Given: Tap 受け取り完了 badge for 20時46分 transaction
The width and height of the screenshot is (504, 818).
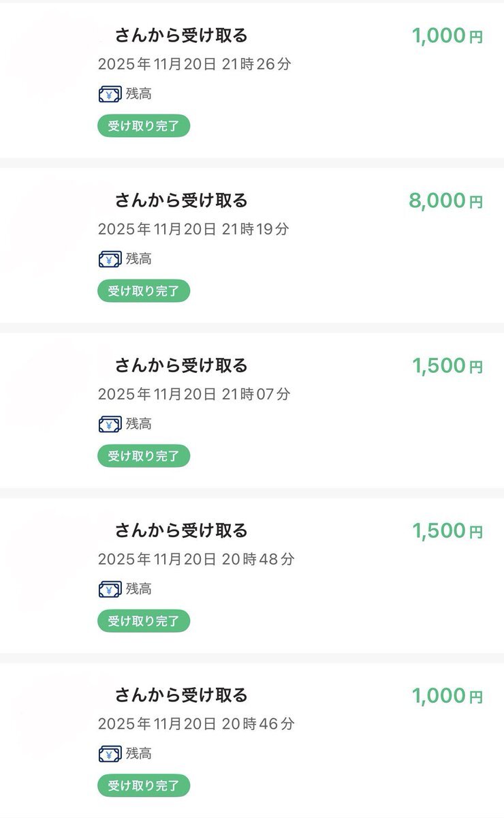Looking at the screenshot, I should tap(143, 786).
